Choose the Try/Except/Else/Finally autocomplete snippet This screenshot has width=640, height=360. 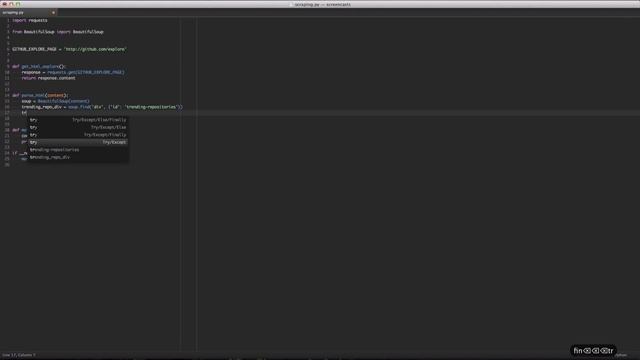pyautogui.click(x=78, y=120)
